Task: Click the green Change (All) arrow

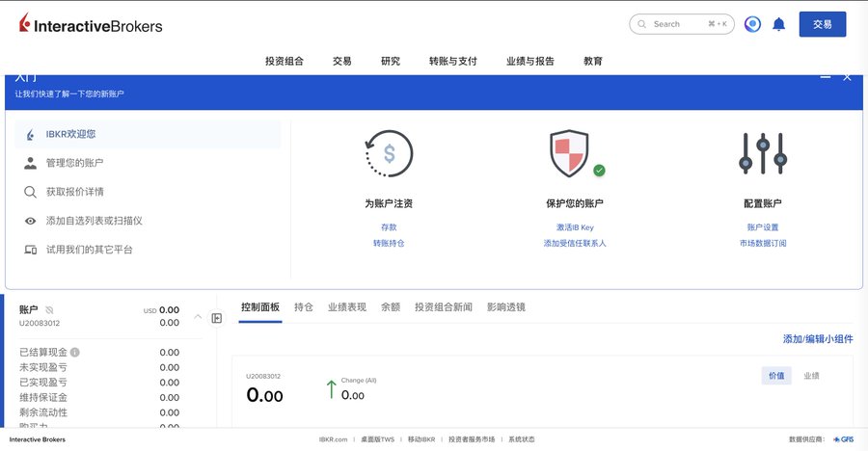Action: click(x=331, y=389)
